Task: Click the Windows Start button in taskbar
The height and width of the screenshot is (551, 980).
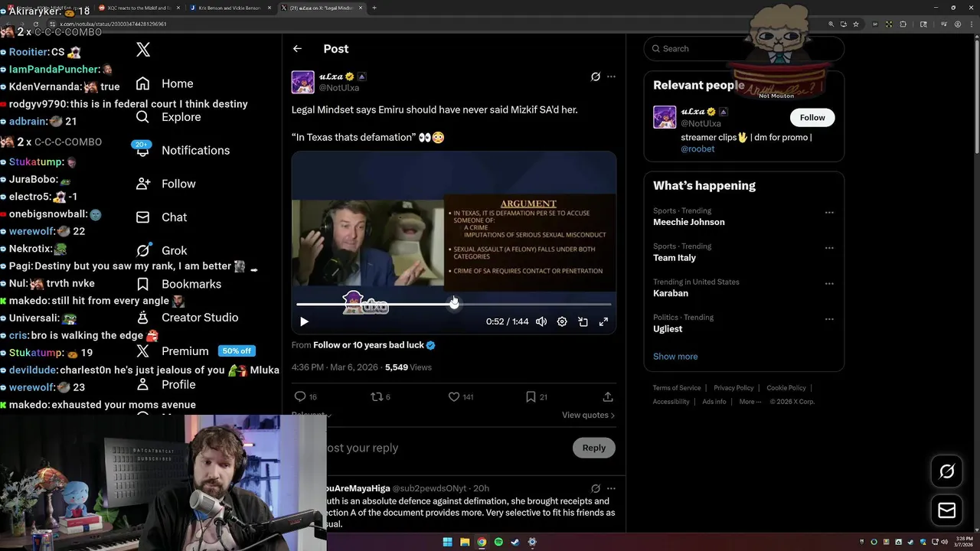Action: [x=448, y=542]
